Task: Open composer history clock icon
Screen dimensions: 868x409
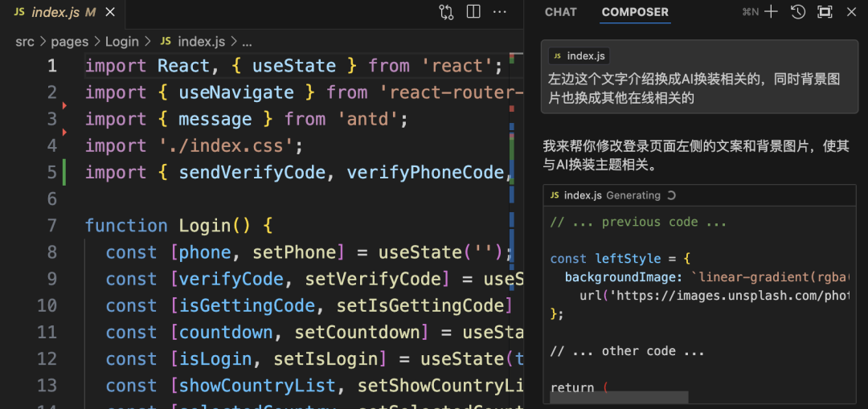Action: point(798,12)
